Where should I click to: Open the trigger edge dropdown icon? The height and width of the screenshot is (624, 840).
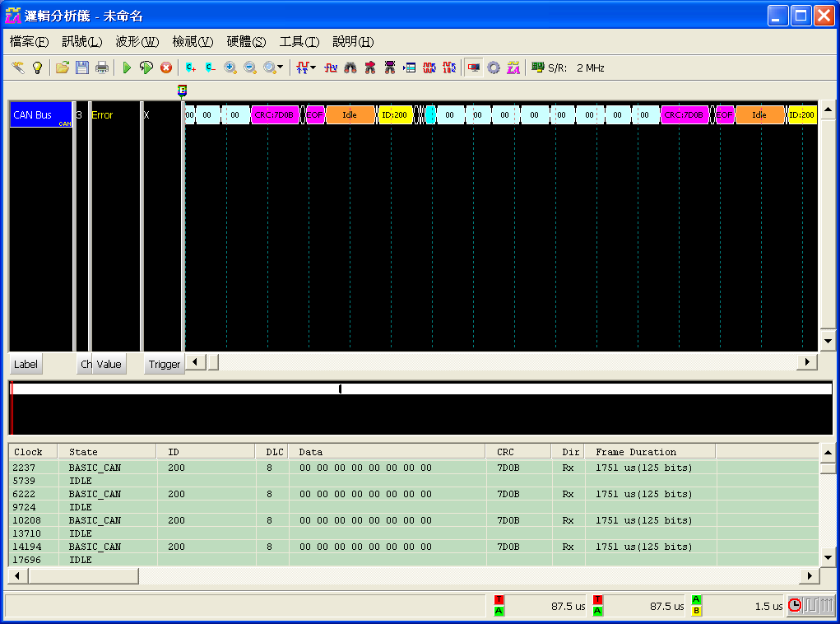pos(306,68)
